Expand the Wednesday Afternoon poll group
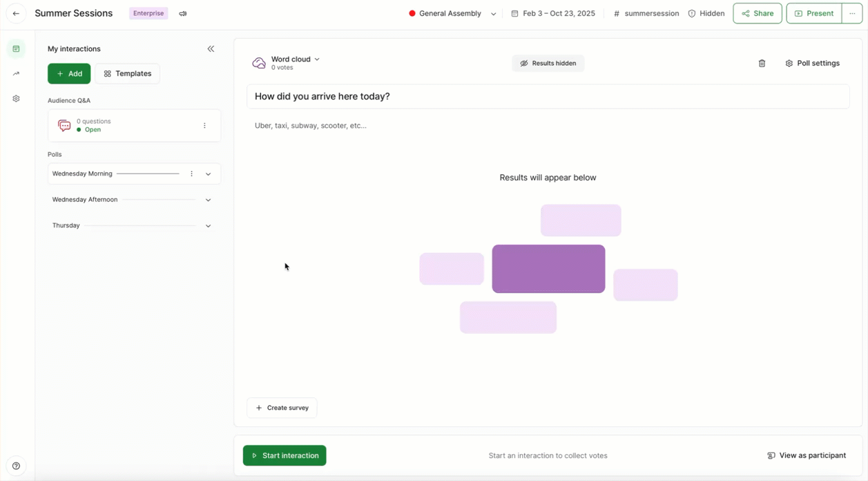Screen dimensions: 868x481 click(x=208, y=200)
